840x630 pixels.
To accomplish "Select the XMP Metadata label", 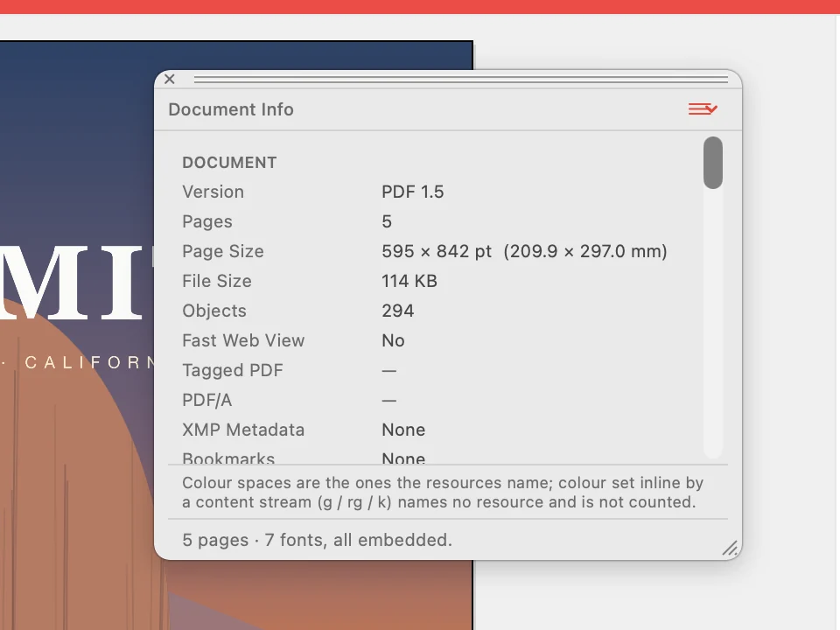I will tap(243, 430).
